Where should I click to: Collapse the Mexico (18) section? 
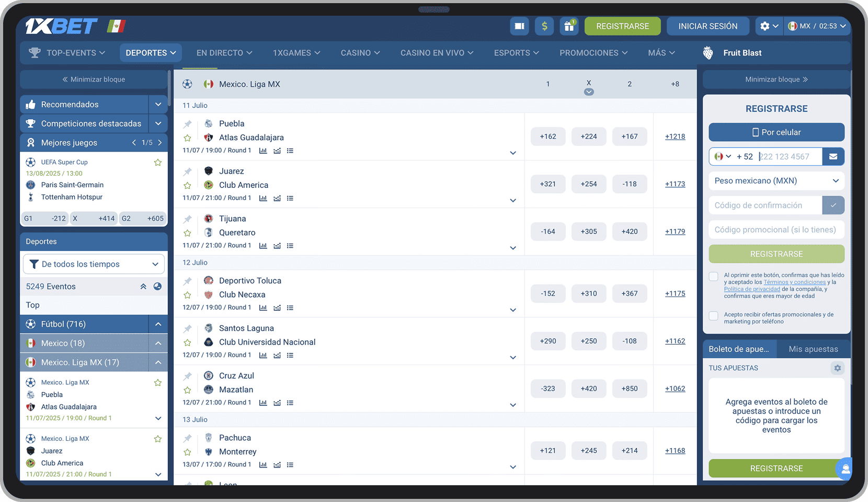(158, 343)
